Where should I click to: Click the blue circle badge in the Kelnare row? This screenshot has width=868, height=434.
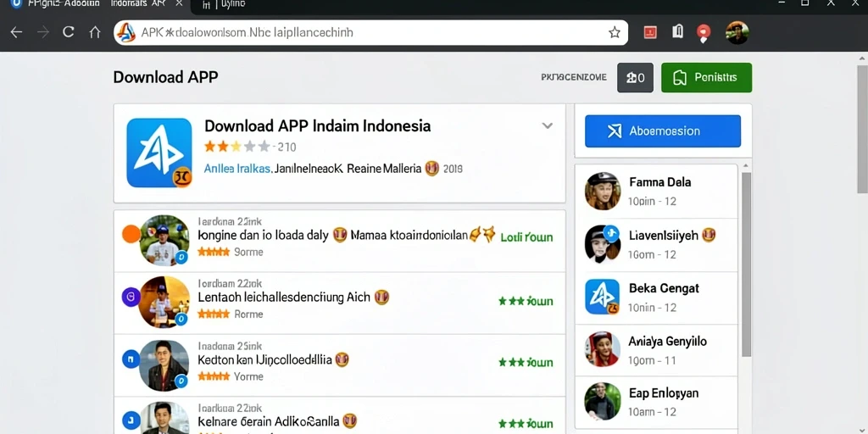tap(131, 420)
